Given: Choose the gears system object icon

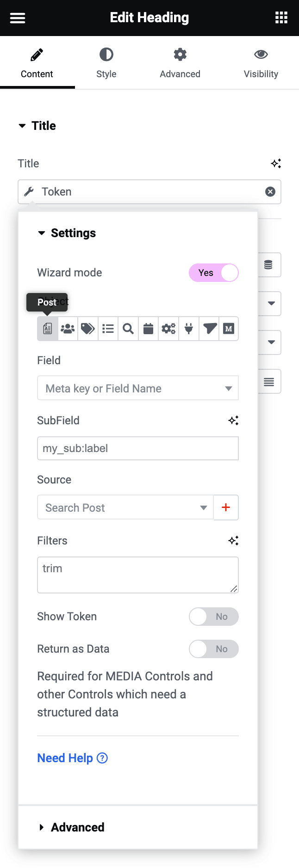Looking at the screenshot, I should coord(168,329).
